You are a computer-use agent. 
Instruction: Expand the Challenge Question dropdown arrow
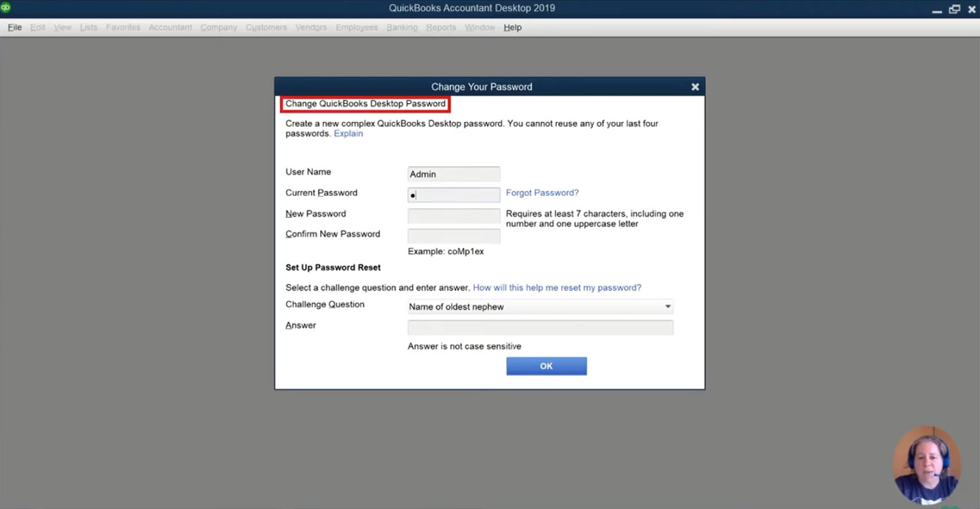[x=668, y=306]
